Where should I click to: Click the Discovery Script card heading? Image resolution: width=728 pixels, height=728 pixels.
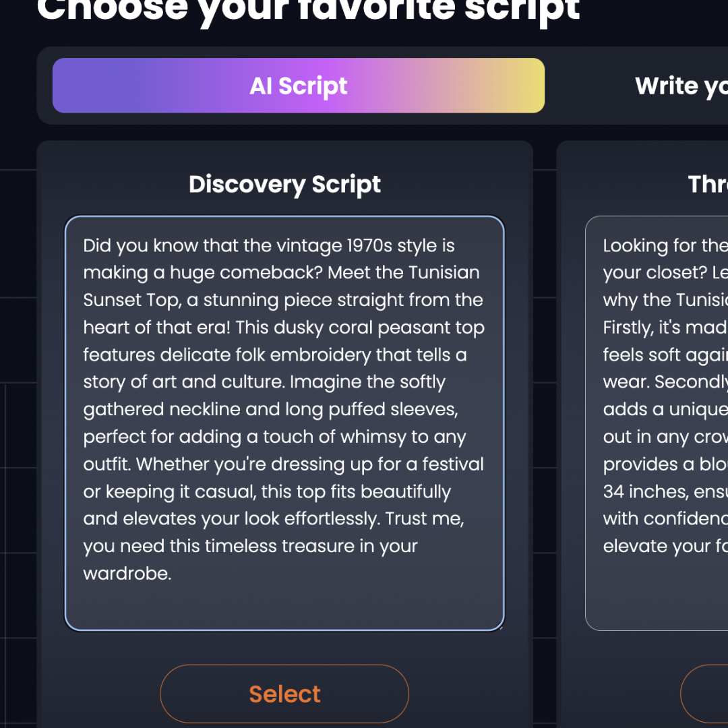[284, 184]
